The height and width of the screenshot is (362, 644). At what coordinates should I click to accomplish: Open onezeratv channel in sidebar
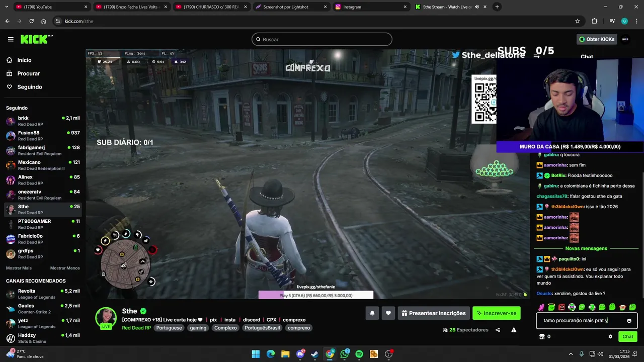(x=43, y=195)
